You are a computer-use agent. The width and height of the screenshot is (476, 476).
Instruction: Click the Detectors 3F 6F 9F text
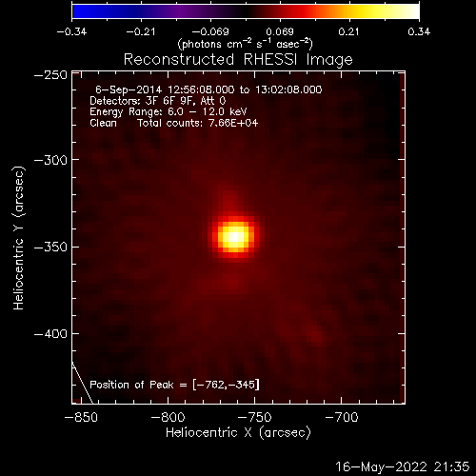tap(158, 101)
